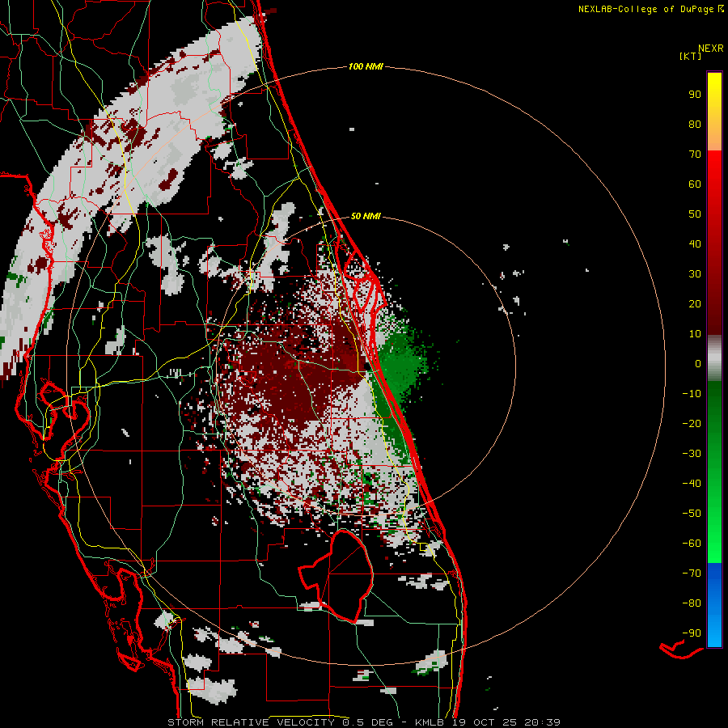Click the positive 80 scale value
This screenshot has width=728, height=728.
695,124
